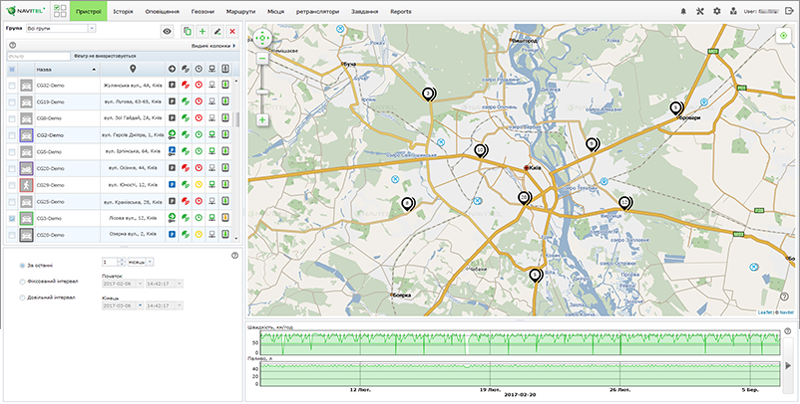800x404 pixels.
Task: Open the tools wrench icon
Action: (700, 11)
